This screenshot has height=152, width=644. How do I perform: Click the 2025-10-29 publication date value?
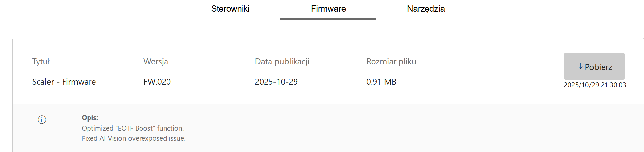pos(276,82)
